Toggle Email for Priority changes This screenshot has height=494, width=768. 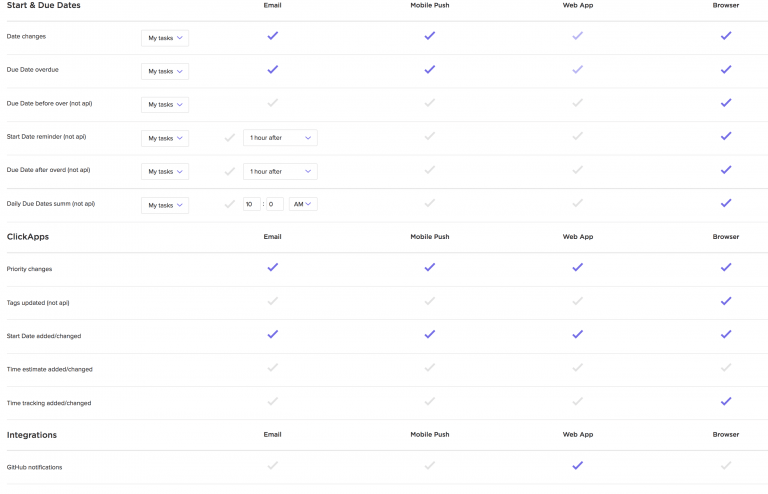click(x=272, y=268)
